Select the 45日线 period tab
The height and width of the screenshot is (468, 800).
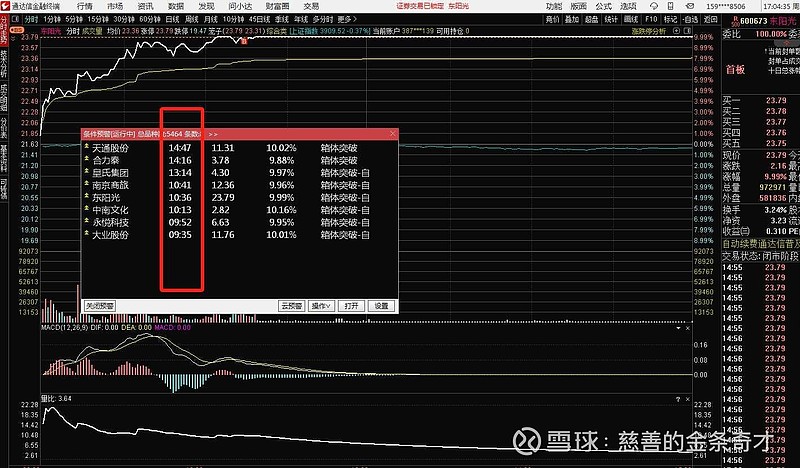coord(259,19)
